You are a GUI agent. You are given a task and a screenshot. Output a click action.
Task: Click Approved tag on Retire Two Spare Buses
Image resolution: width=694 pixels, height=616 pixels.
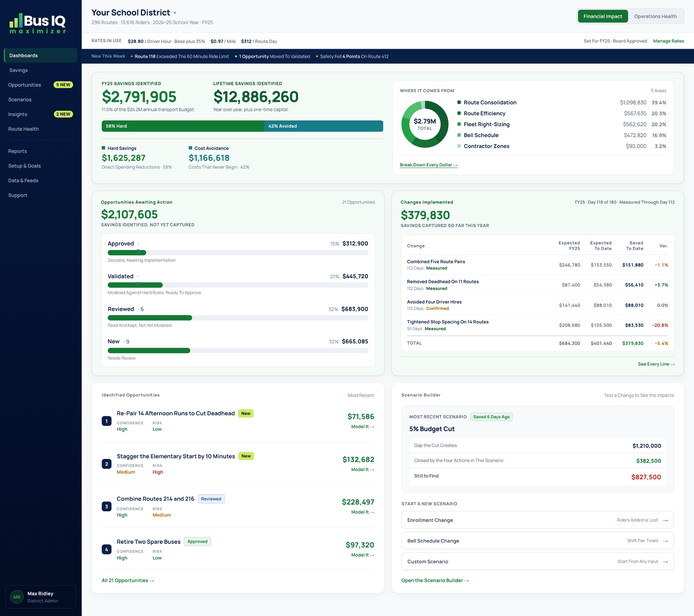(x=197, y=542)
